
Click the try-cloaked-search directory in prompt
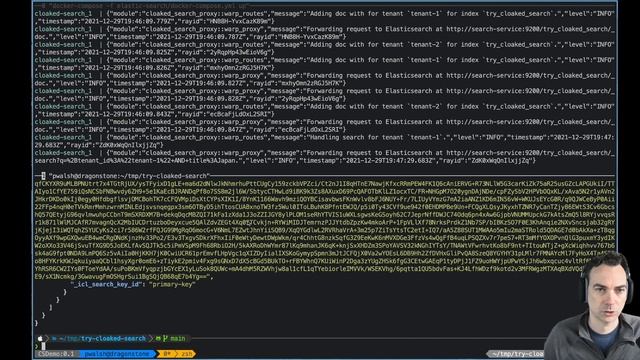(113, 338)
